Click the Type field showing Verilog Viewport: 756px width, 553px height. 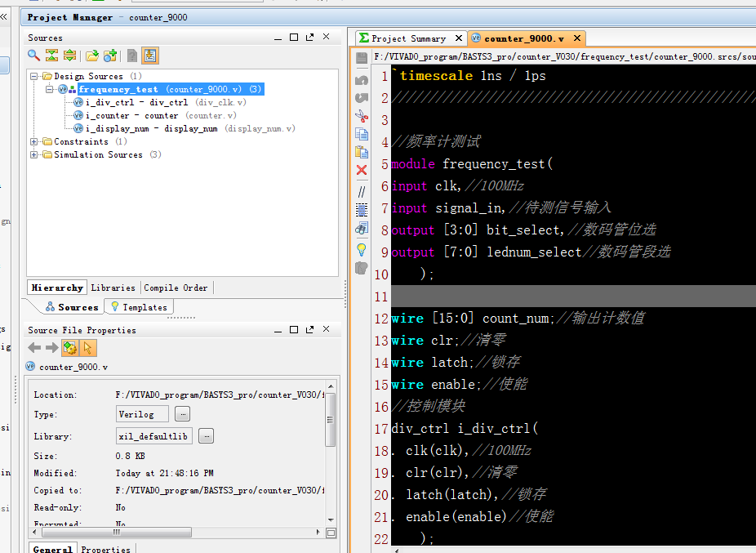click(142, 414)
